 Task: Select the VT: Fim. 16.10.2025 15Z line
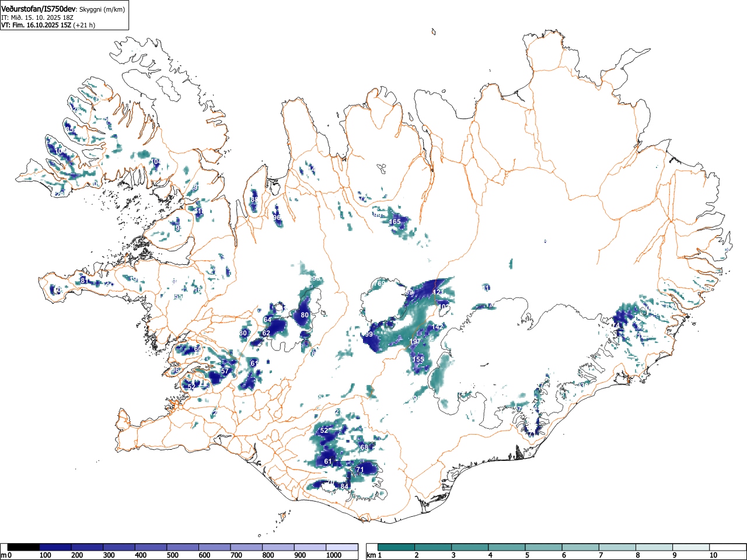36,25
